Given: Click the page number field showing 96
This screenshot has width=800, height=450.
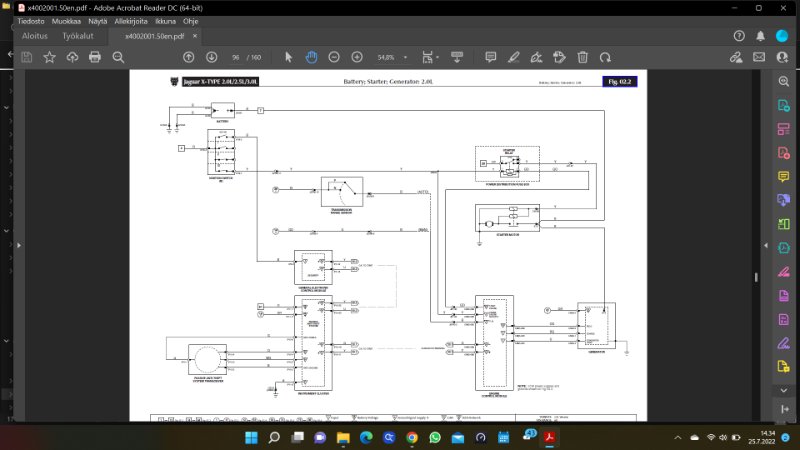Looking at the screenshot, I should [235, 58].
